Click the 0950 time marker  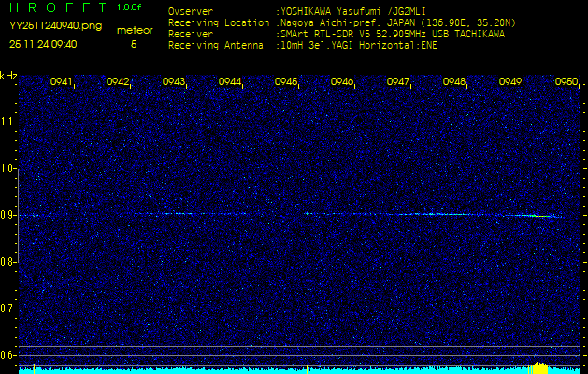[566, 82]
